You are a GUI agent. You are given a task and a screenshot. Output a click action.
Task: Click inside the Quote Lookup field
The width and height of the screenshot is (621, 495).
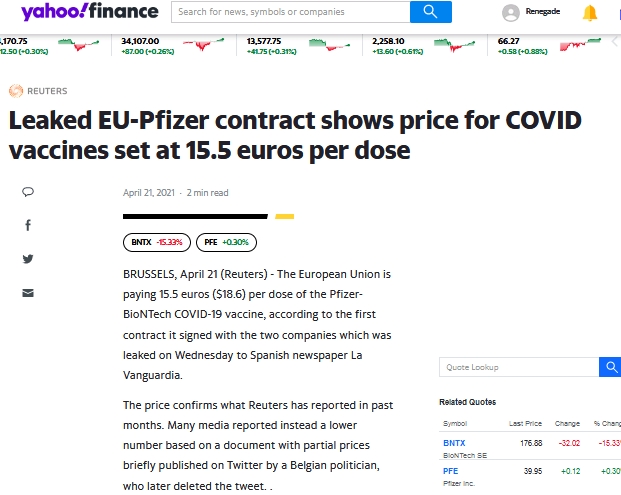519,367
